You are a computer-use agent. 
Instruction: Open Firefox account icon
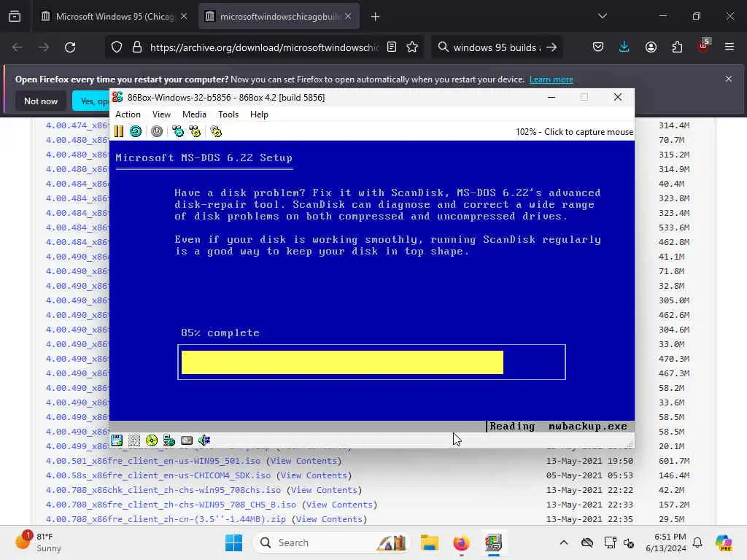click(x=651, y=47)
